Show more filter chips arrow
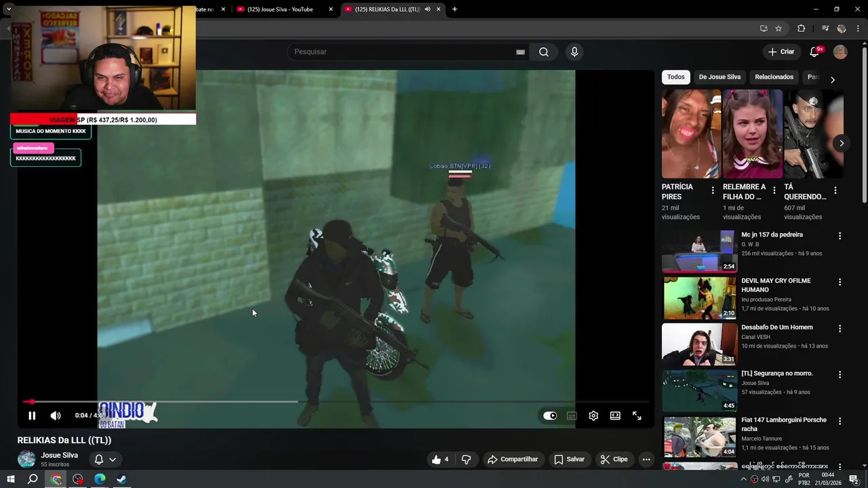The height and width of the screenshot is (488, 868). pyautogui.click(x=833, y=80)
